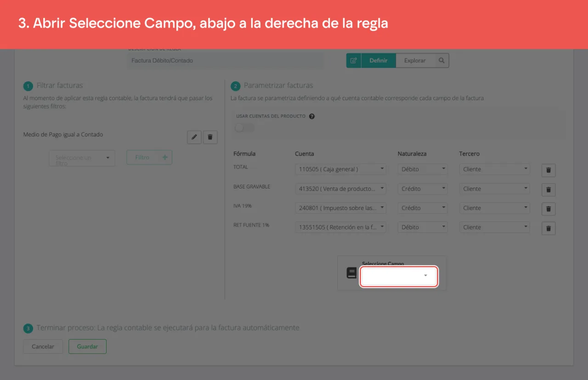Open the Seleccione un filtro dropdown
The width and height of the screenshot is (588, 380).
82,158
